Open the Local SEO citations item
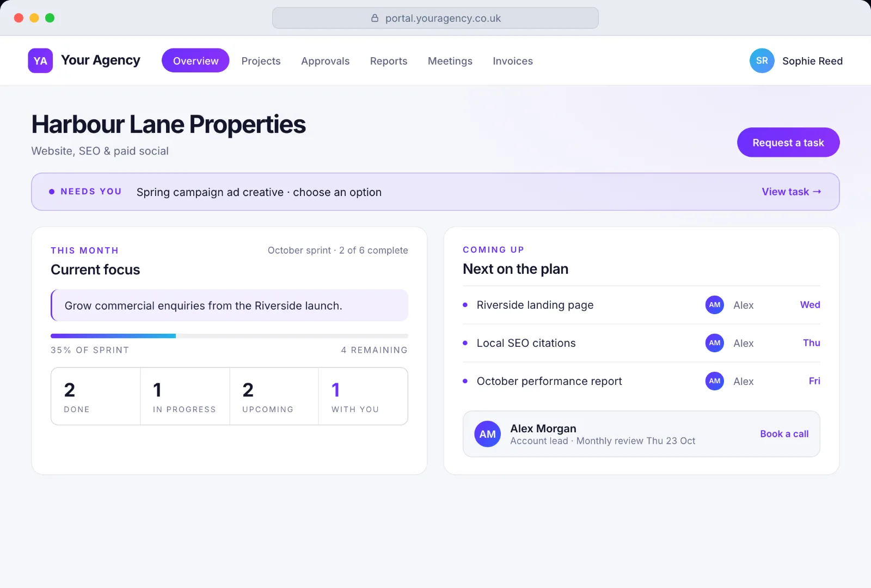This screenshot has width=871, height=588. pyautogui.click(x=641, y=343)
